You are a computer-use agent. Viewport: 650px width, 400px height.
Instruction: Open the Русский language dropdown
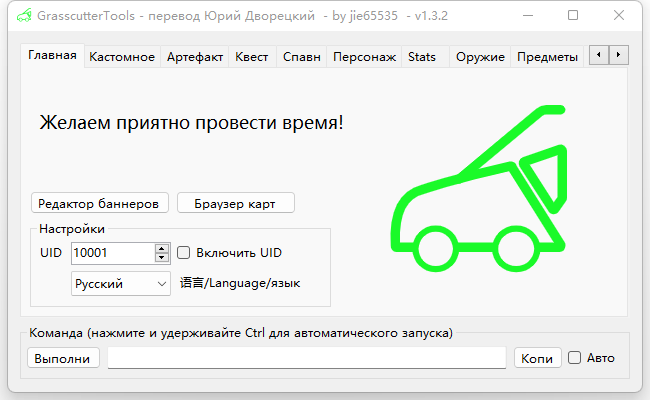[x=121, y=284]
